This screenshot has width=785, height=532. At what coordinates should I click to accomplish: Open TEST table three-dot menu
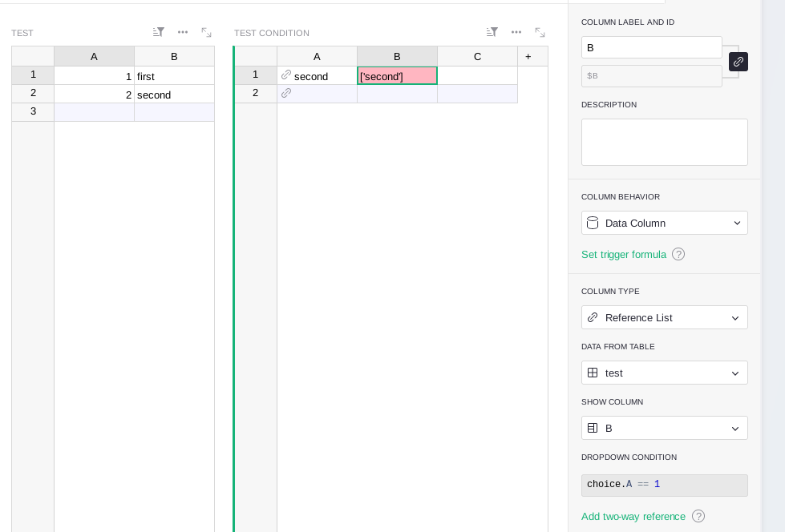(183, 33)
